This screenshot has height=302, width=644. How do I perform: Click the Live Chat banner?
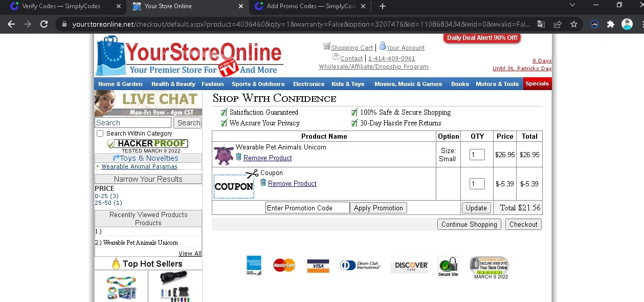tap(148, 103)
